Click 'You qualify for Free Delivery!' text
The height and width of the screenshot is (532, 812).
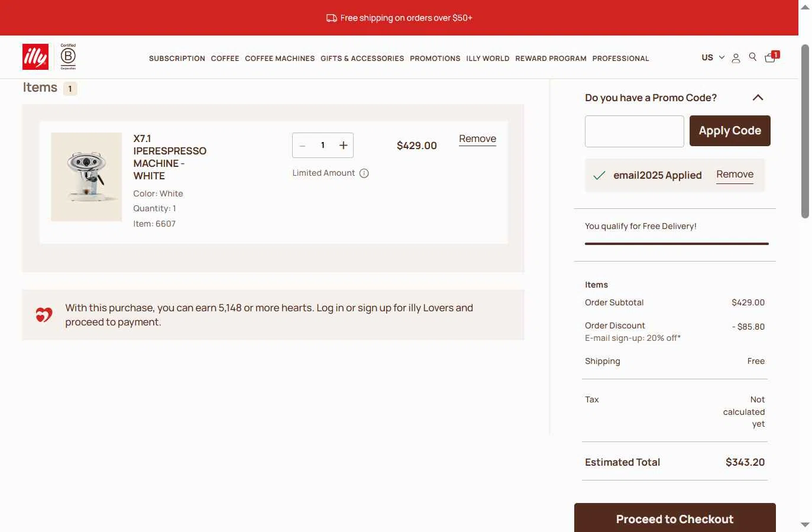pos(640,226)
